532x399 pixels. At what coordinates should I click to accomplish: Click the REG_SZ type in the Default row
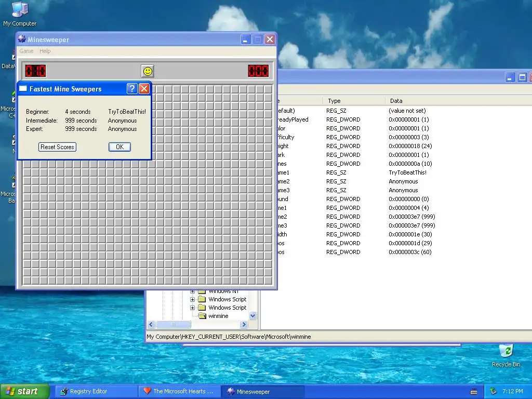point(336,111)
